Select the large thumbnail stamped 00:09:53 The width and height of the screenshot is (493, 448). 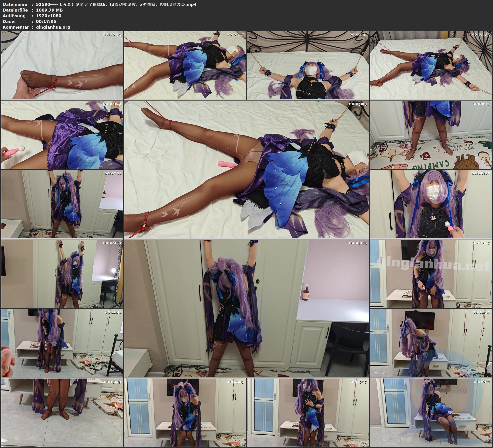click(x=247, y=308)
